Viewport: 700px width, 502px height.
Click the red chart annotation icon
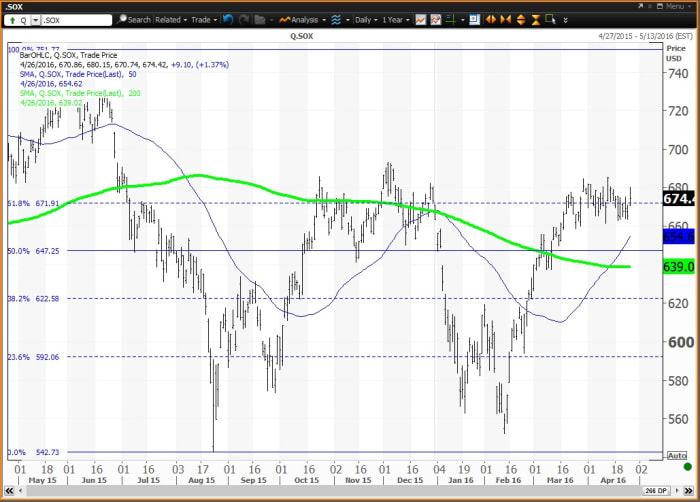click(435, 20)
